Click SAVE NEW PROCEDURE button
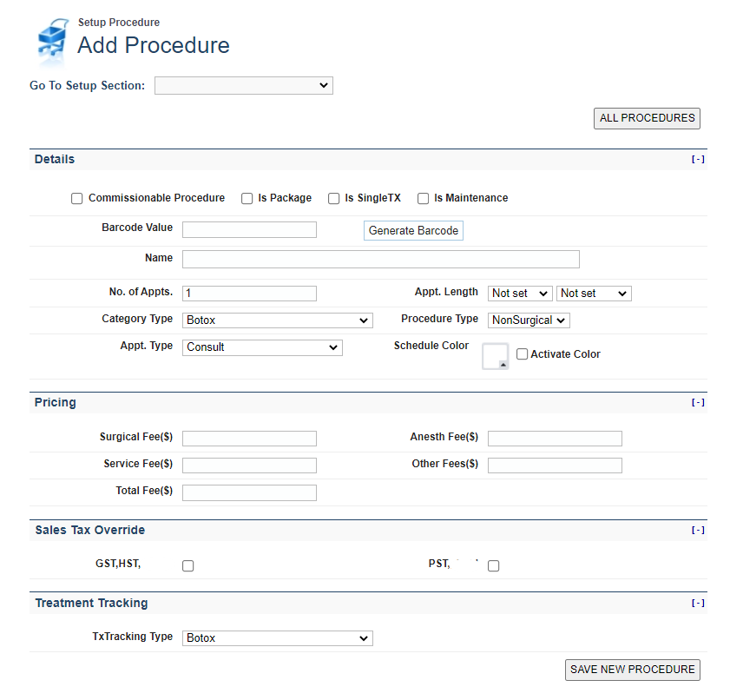 (x=632, y=670)
